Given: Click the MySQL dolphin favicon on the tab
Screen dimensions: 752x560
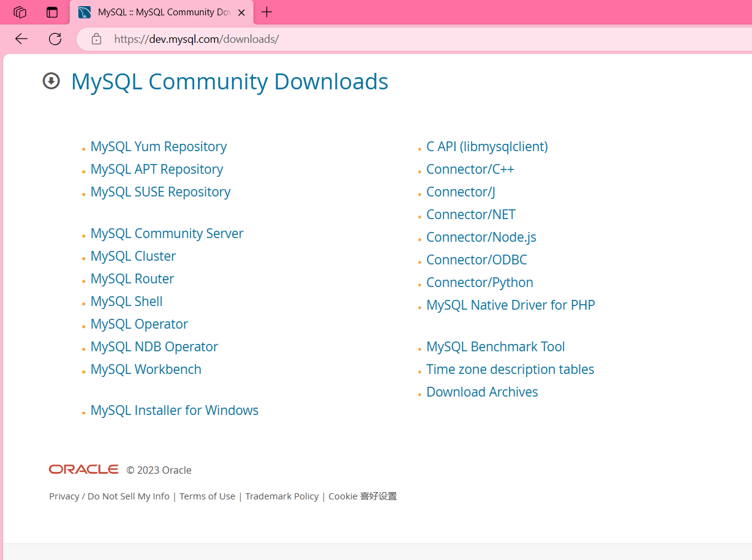Looking at the screenshot, I should (85, 12).
